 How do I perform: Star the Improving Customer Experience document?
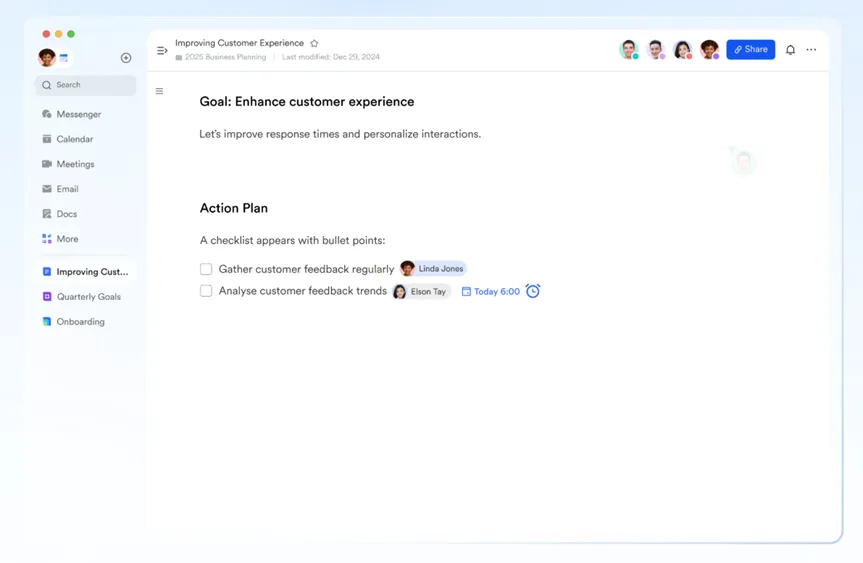click(314, 43)
